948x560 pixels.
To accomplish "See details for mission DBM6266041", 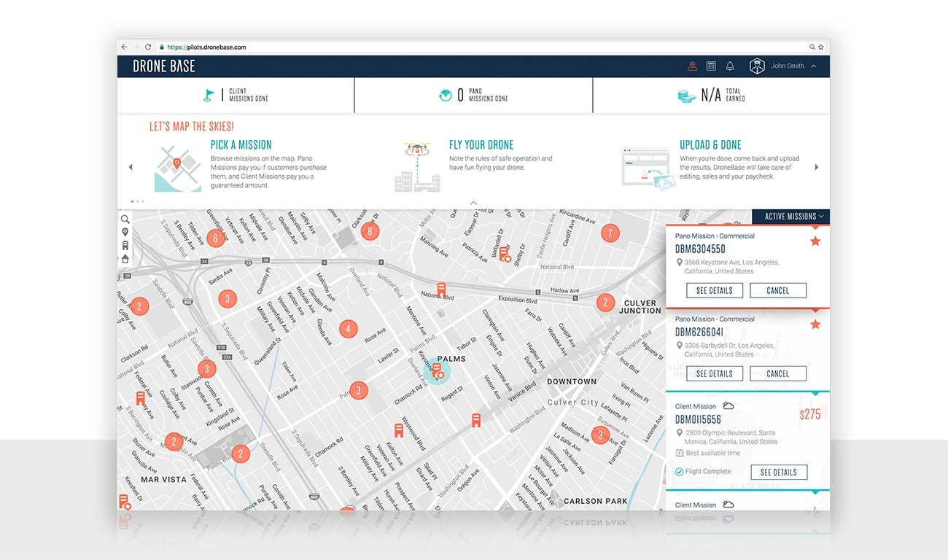I will point(715,373).
